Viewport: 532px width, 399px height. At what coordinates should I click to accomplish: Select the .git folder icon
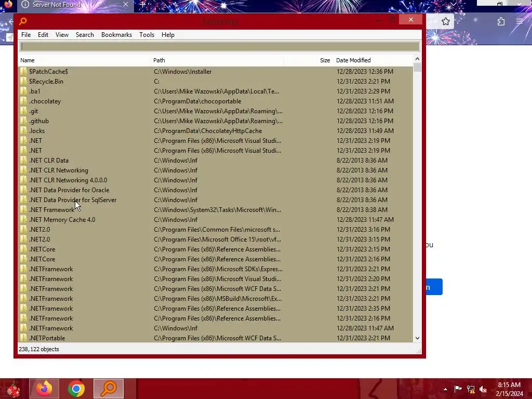pyautogui.click(x=23, y=111)
